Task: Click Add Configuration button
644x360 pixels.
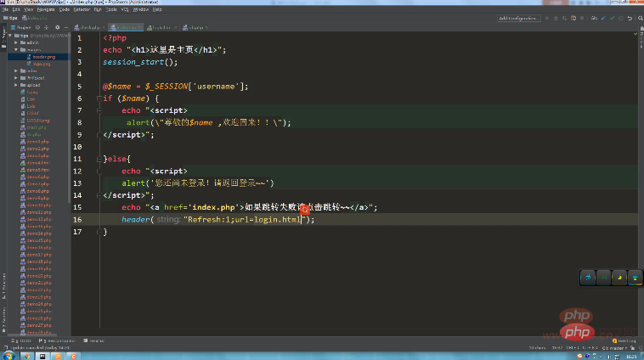Action: pyautogui.click(x=517, y=18)
